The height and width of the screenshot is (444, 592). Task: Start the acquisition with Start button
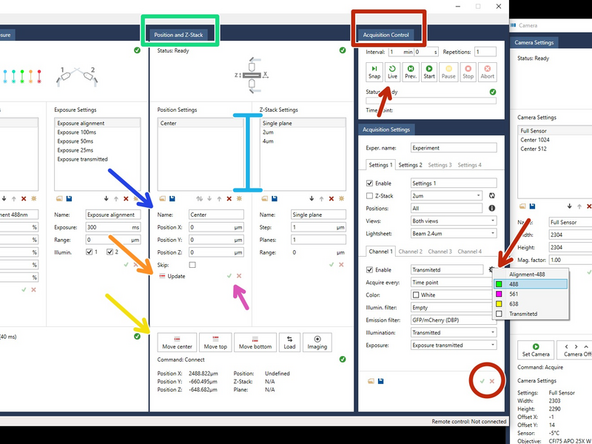pyautogui.click(x=429, y=72)
